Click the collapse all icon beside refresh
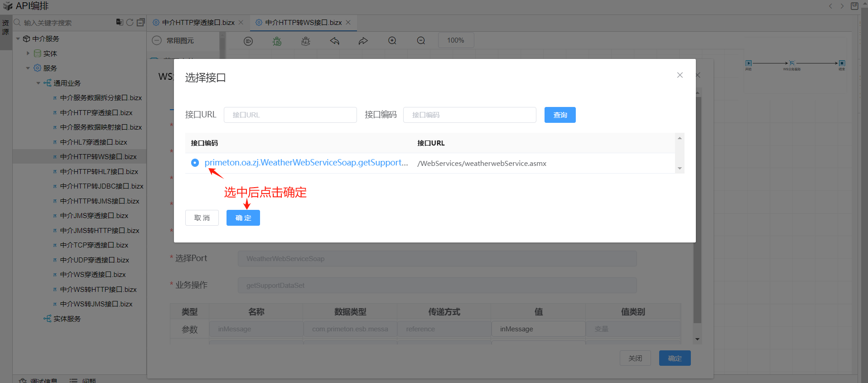 point(140,22)
